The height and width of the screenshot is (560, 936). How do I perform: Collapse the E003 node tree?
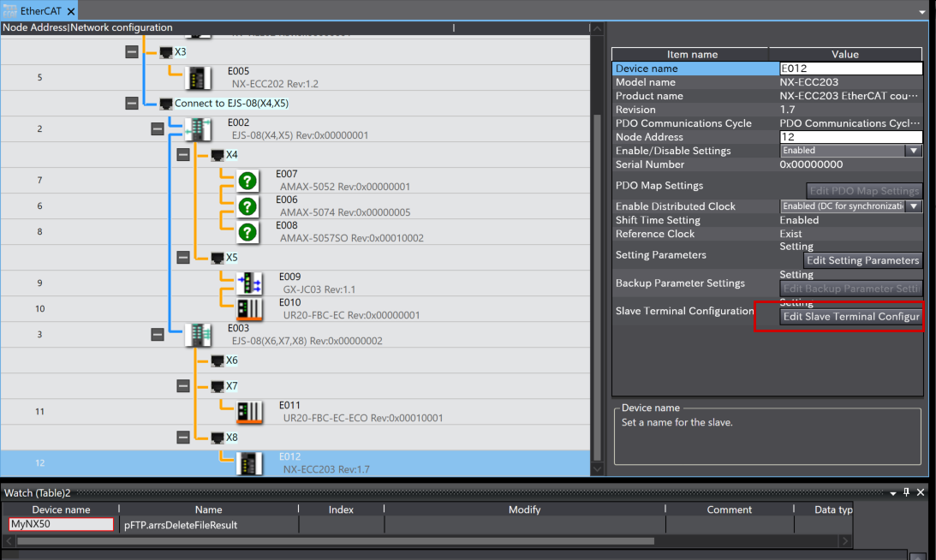pyautogui.click(x=157, y=335)
